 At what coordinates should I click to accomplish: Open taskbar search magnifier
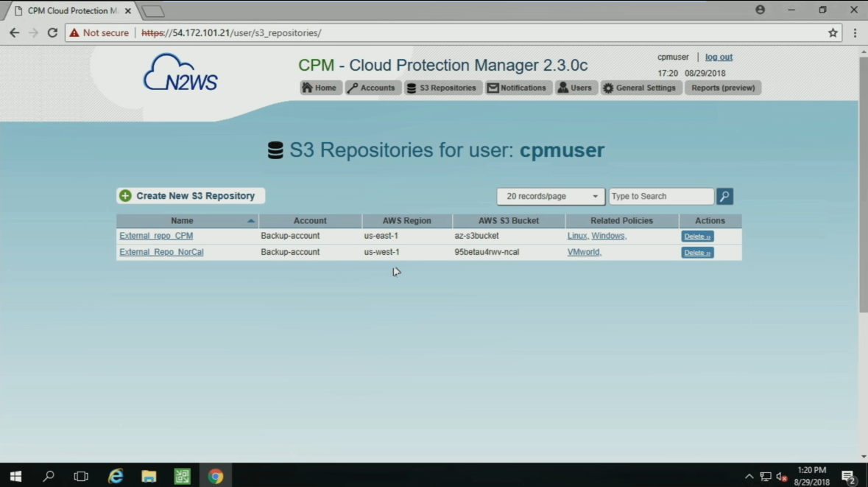49,476
